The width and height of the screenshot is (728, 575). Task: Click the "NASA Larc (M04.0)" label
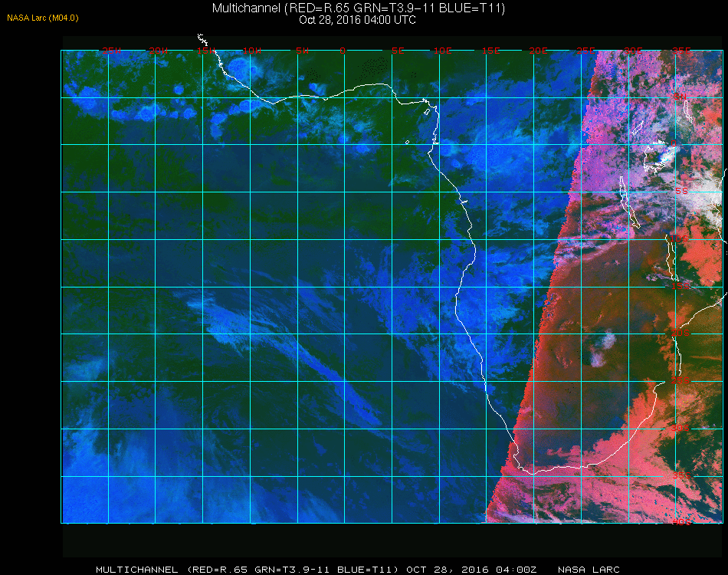coord(43,18)
